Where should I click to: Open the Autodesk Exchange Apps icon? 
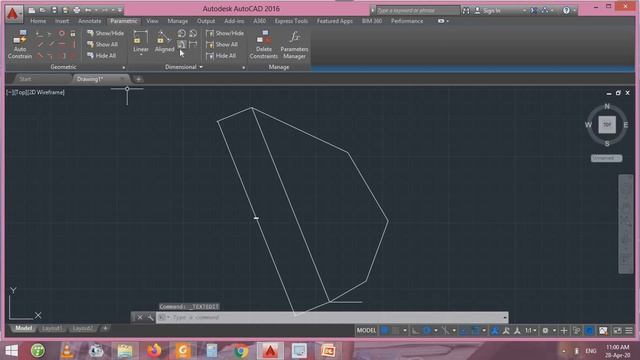[x=533, y=11]
